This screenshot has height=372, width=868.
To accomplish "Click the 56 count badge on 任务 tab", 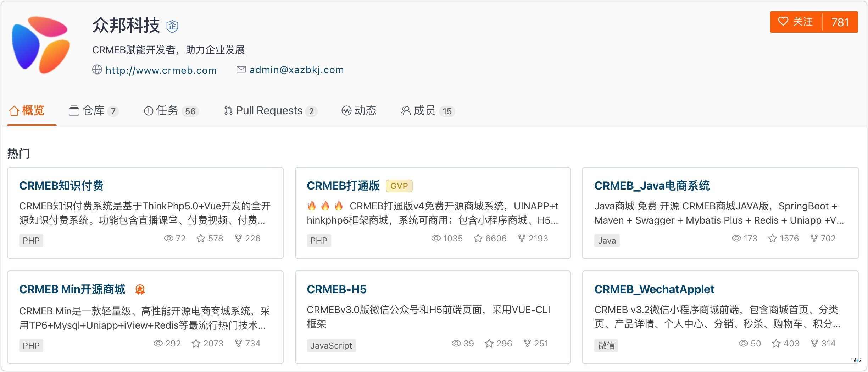I will point(190,111).
